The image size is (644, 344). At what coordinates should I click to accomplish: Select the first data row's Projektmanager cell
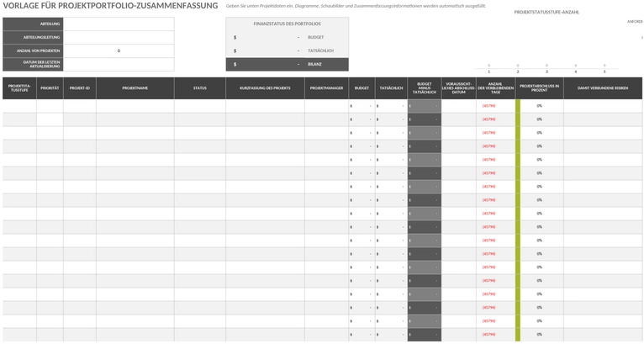(326, 106)
